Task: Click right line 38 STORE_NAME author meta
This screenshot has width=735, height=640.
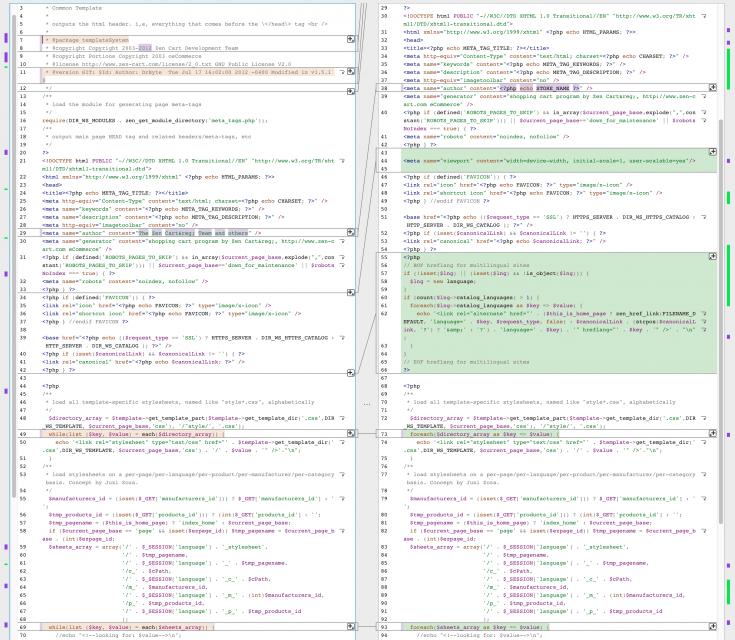Action: (x=498, y=88)
